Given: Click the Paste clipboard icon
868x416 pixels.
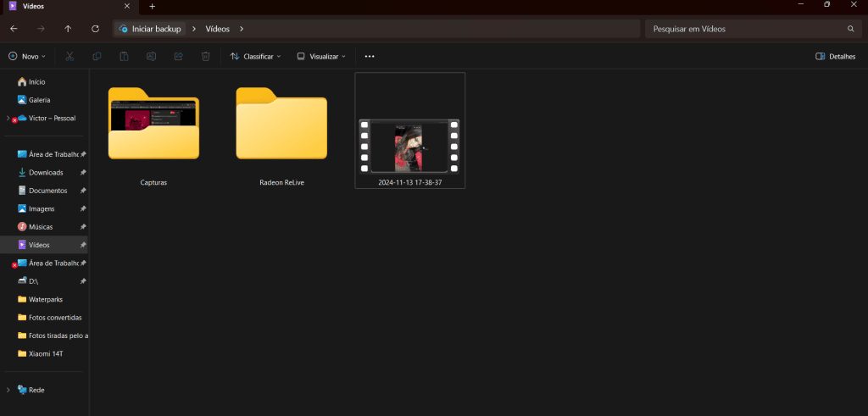Looking at the screenshot, I should click(x=124, y=57).
